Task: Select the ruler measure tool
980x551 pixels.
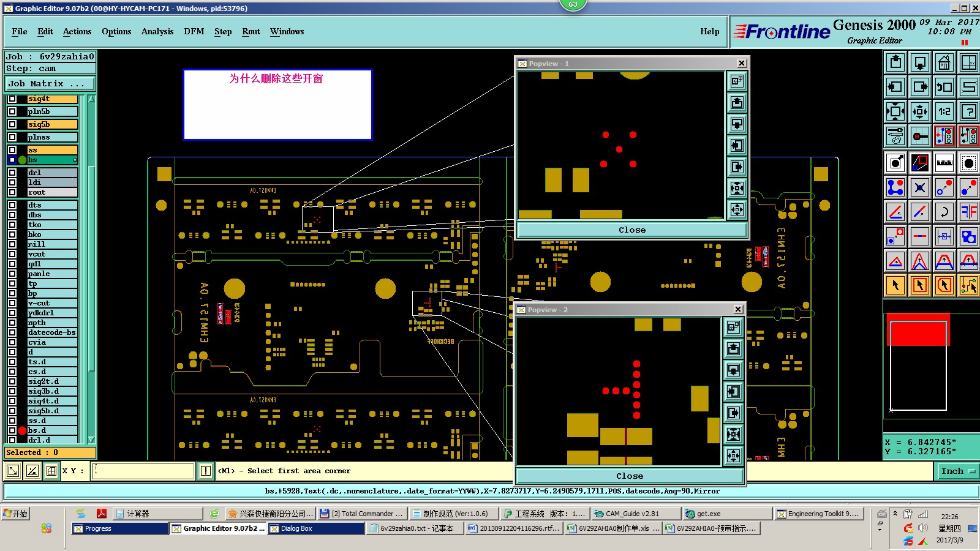Action: tap(944, 163)
